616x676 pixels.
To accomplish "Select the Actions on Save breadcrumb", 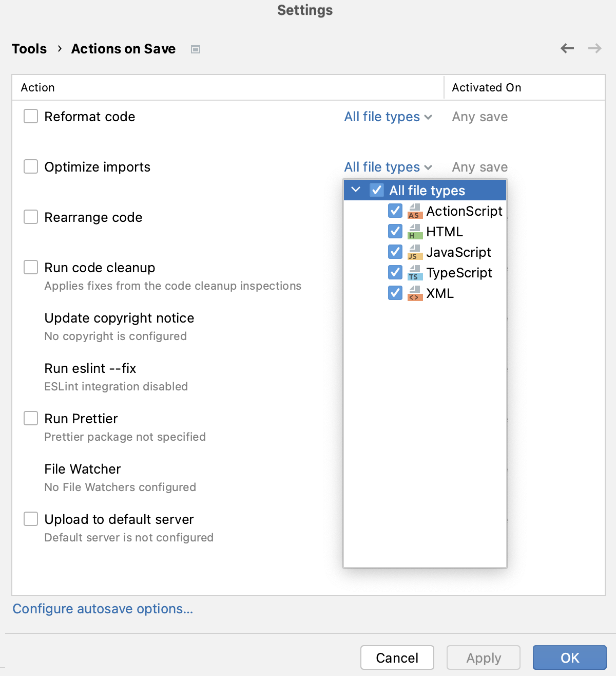I will tap(123, 49).
